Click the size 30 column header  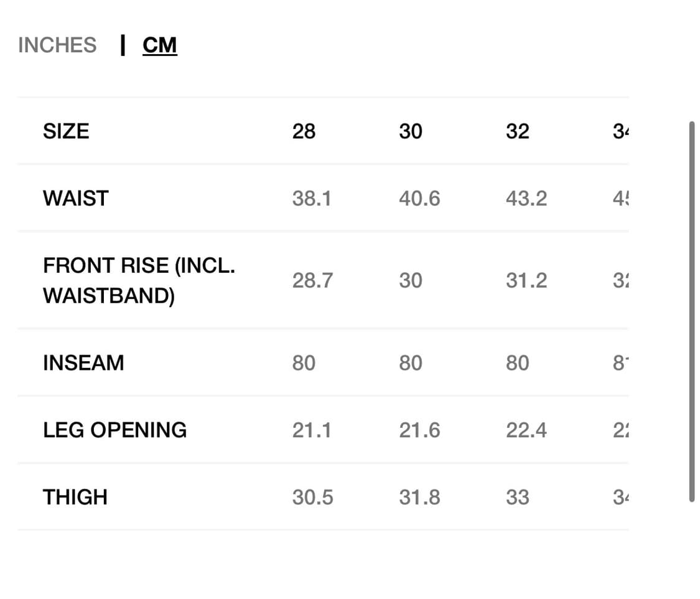pos(411,131)
